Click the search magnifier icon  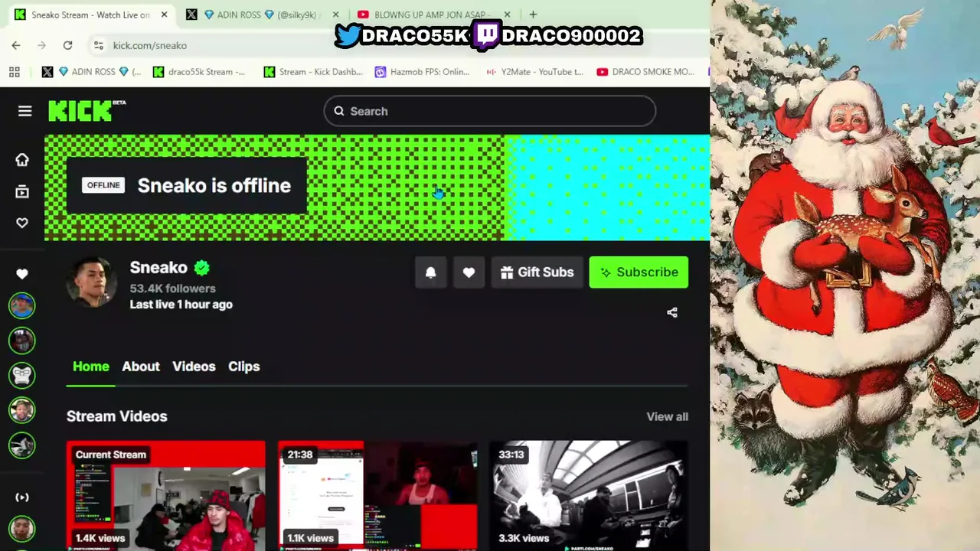(x=339, y=111)
